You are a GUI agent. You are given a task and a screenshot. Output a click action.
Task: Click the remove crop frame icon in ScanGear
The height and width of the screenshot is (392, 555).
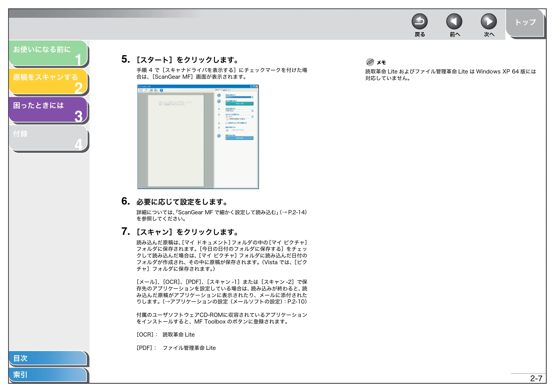point(146,90)
